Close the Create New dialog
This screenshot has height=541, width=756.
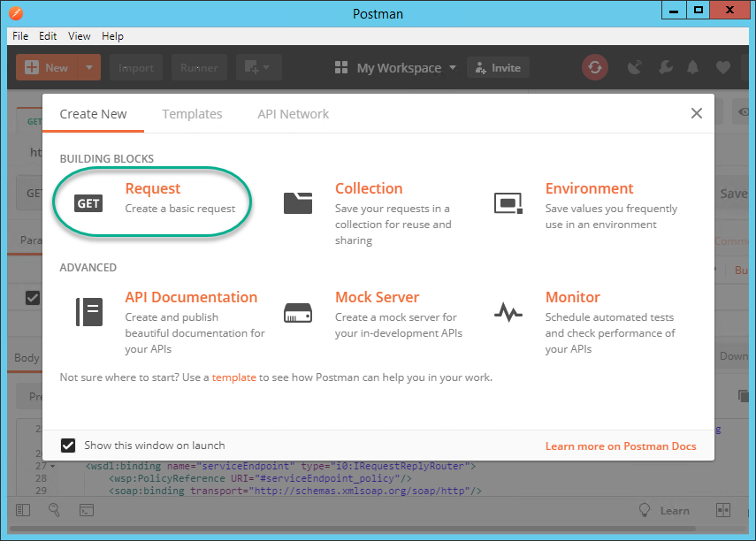coord(696,113)
